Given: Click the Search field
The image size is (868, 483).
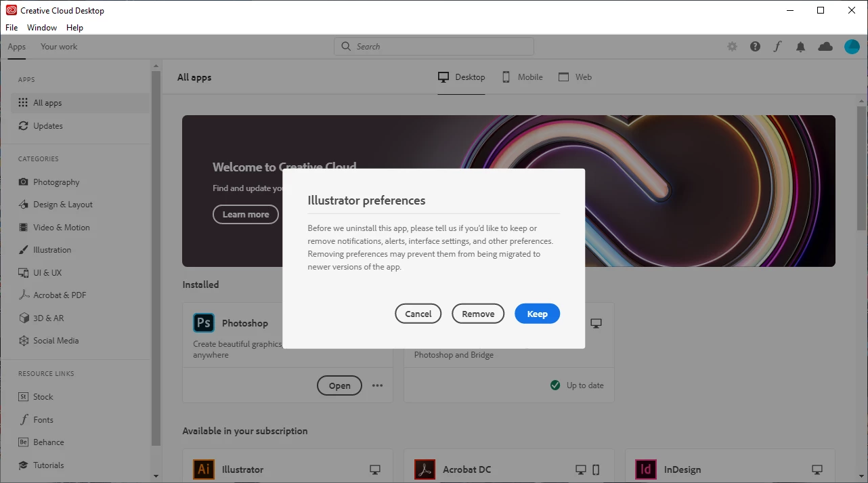Looking at the screenshot, I should 434,47.
